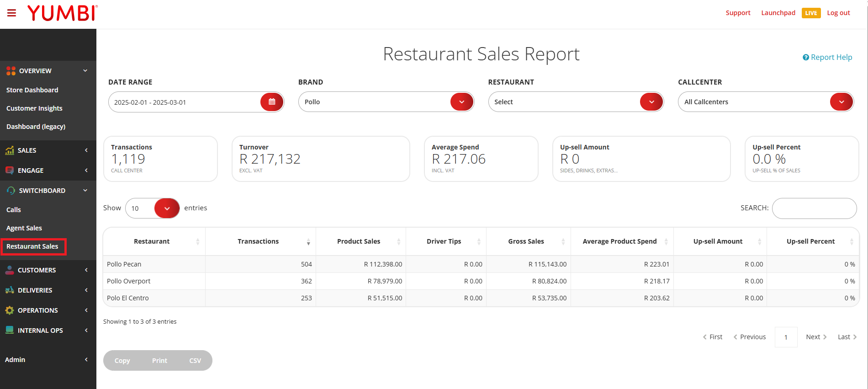
Task: Go to the First page
Action: [713, 337]
